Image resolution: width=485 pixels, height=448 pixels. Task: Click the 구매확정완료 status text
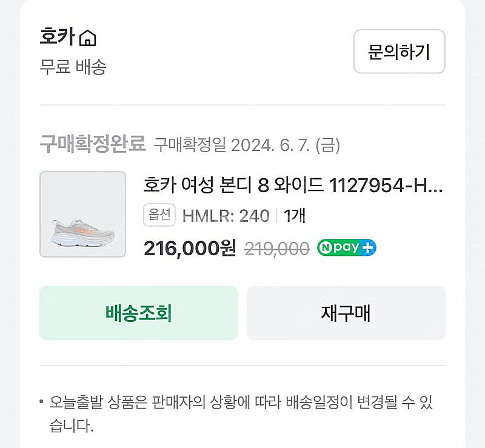pos(93,144)
